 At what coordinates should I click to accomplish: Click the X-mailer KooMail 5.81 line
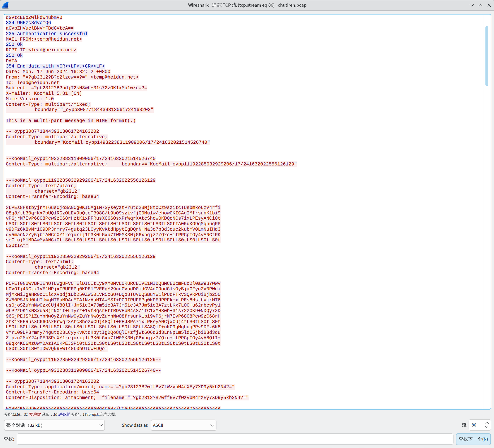click(44, 93)
